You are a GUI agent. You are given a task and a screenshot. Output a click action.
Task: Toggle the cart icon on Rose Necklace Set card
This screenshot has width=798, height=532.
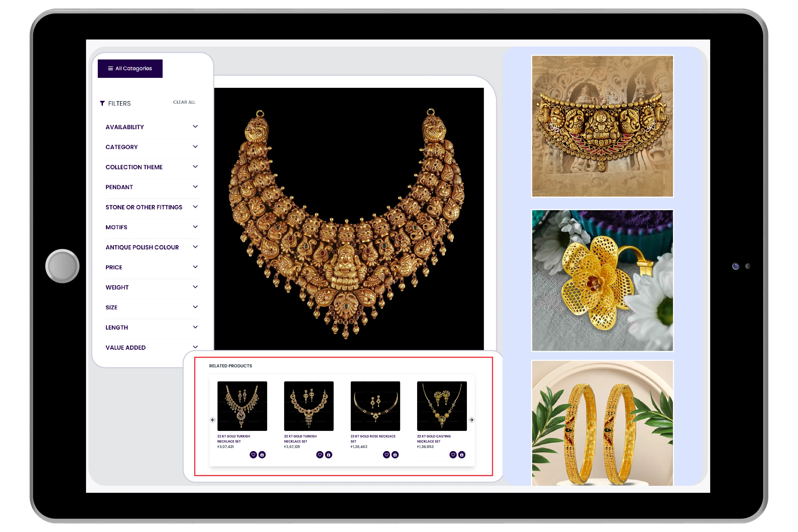[395, 454]
